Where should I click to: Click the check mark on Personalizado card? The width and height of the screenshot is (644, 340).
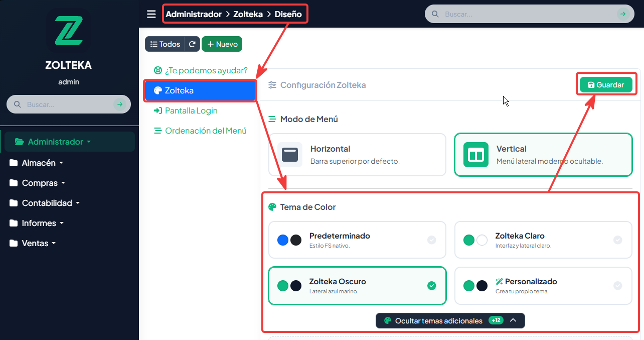(x=617, y=286)
